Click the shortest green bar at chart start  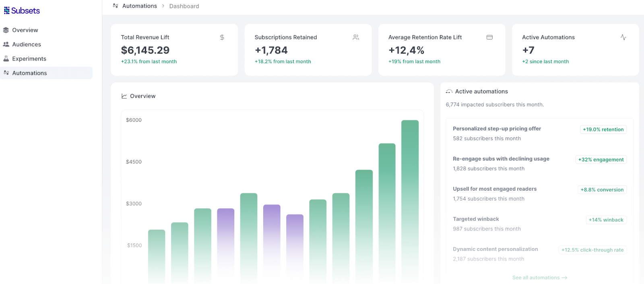click(x=157, y=256)
